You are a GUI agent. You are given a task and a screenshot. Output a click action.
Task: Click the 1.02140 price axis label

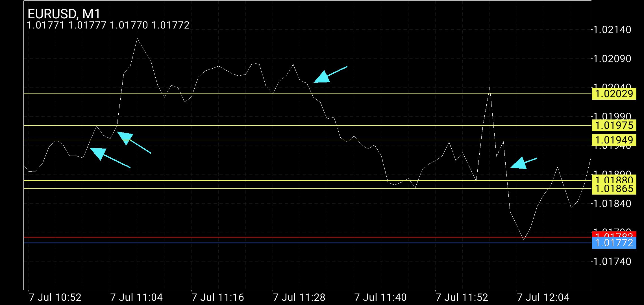coord(612,30)
